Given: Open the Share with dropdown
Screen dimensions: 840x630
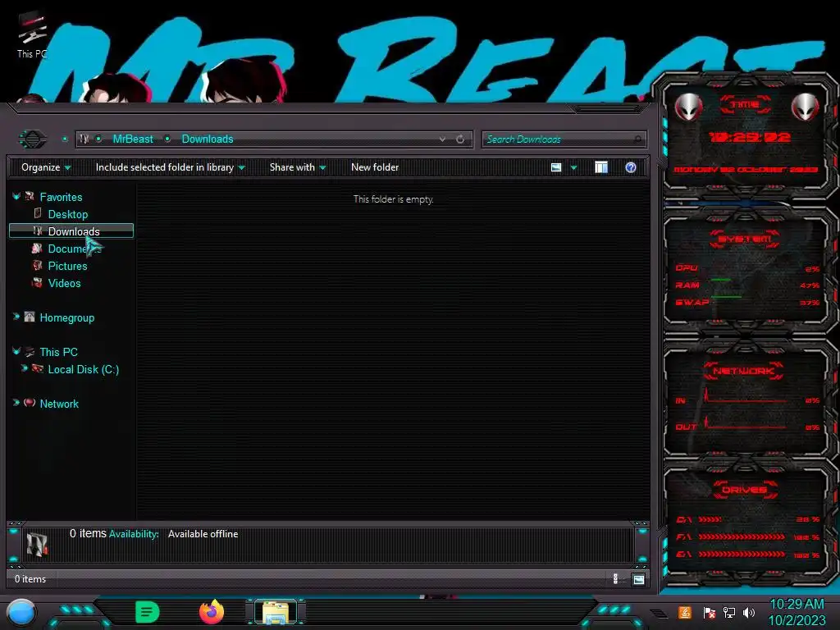Looking at the screenshot, I should [x=298, y=167].
